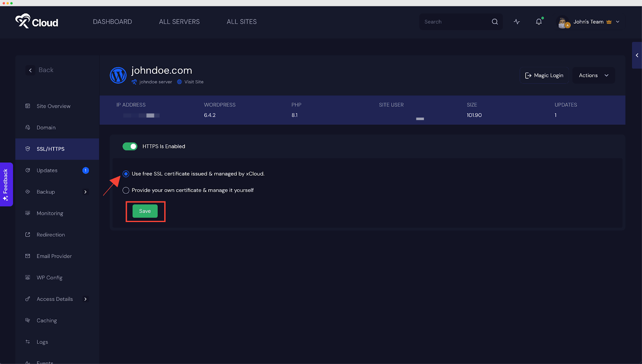Select the Domain icon in sidebar
Screen dimensions: 642x364
coord(27,127)
